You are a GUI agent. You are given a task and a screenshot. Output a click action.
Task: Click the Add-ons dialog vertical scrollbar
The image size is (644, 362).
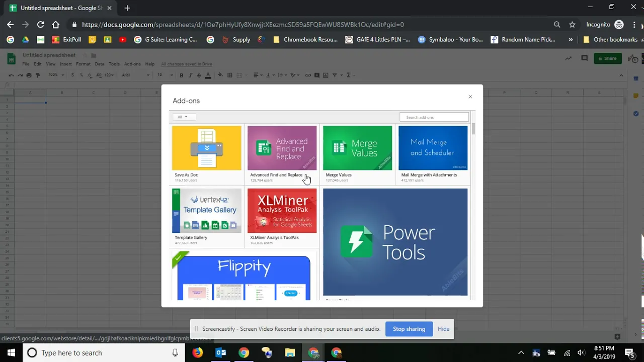click(x=473, y=129)
